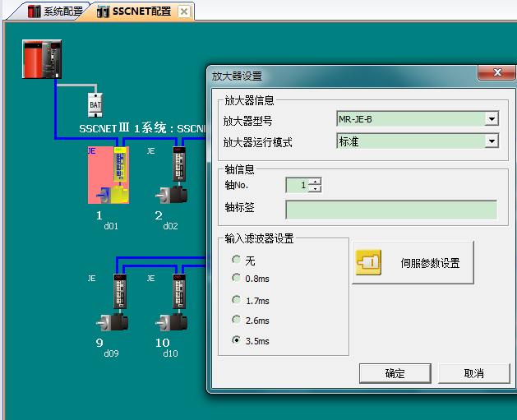This screenshot has height=420, width=517.
Task: Open the 放大器型号 MR-JE-B dropdown
Action: pos(492,119)
